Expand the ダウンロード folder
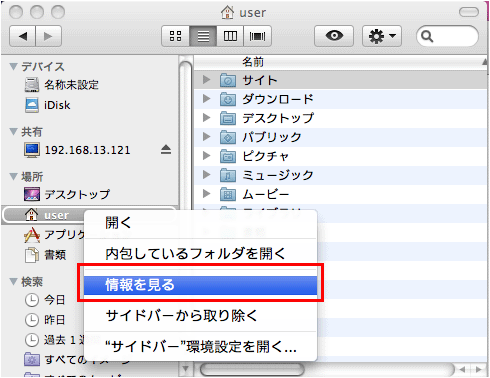 coord(206,99)
